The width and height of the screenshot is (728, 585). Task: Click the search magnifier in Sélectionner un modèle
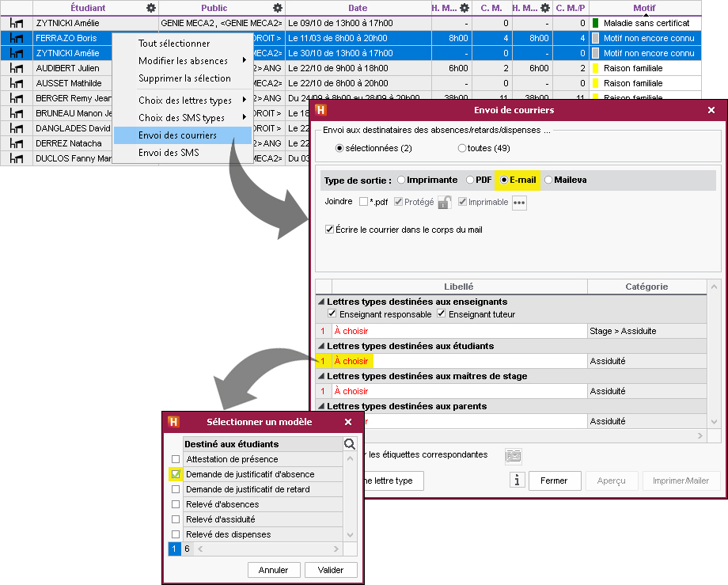click(350, 444)
